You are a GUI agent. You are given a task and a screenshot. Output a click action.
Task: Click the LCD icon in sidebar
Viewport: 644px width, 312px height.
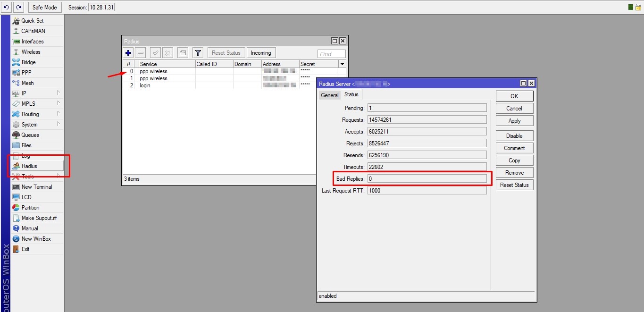coord(16,197)
